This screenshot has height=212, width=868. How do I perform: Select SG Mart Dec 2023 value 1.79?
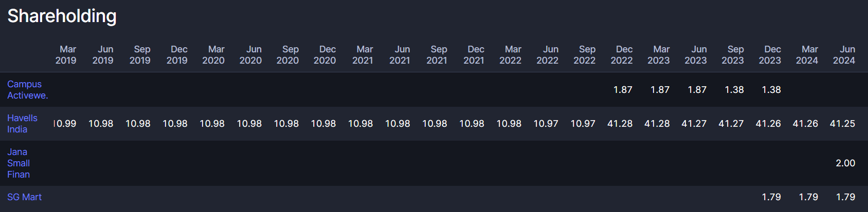(771, 197)
